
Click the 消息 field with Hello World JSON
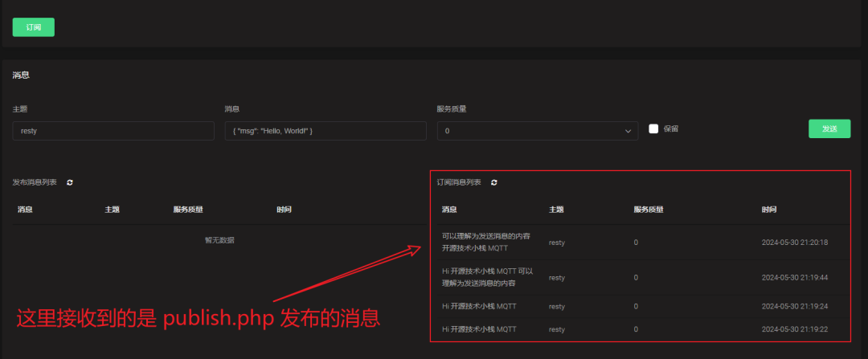tap(325, 131)
